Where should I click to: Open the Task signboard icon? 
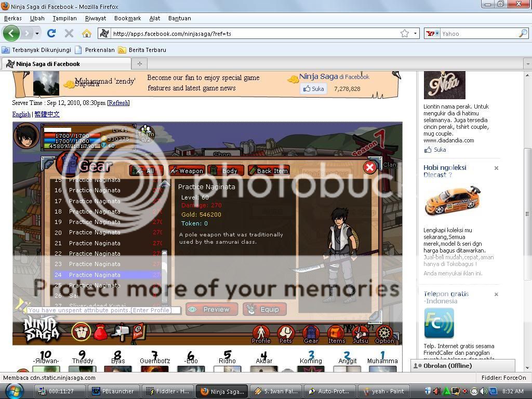[x=138, y=332]
